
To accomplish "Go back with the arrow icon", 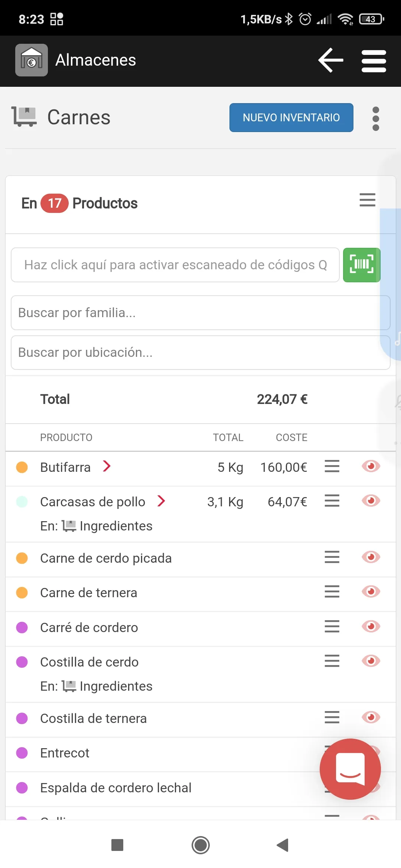I will (x=330, y=60).
